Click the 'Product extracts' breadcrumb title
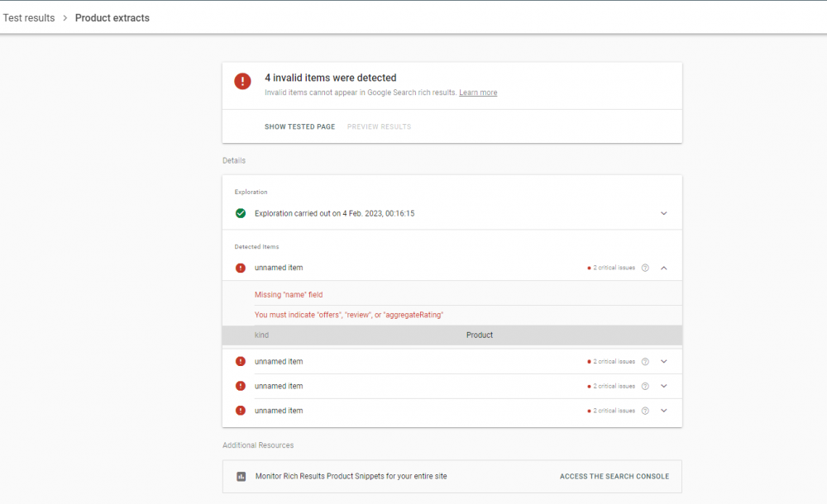827x504 pixels. [112, 18]
